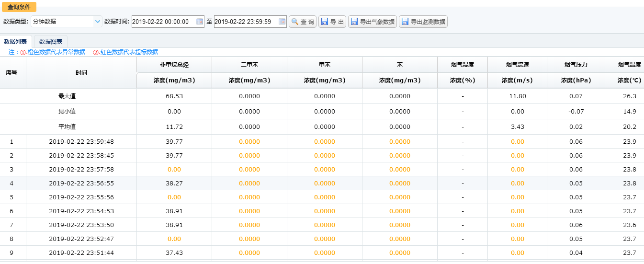Click the 查询条件 panel header
The width and height of the screenshot is (644, 264).
click(x=19, y=7)
